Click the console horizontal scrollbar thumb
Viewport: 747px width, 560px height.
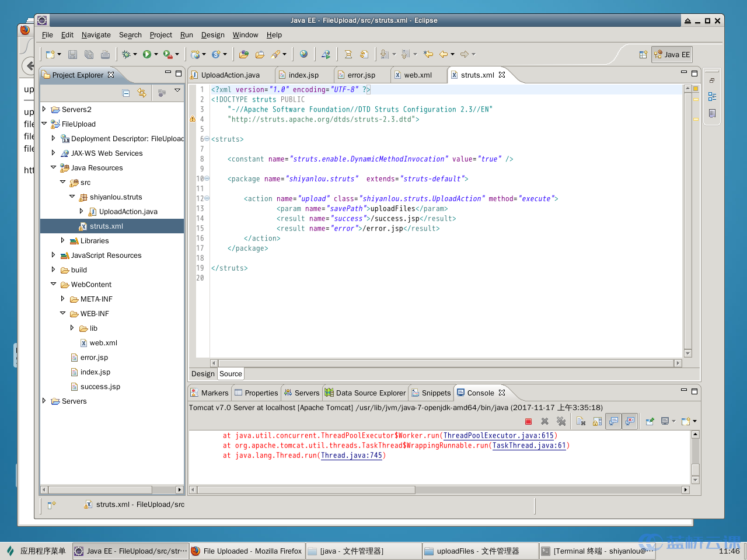point(306,490)
